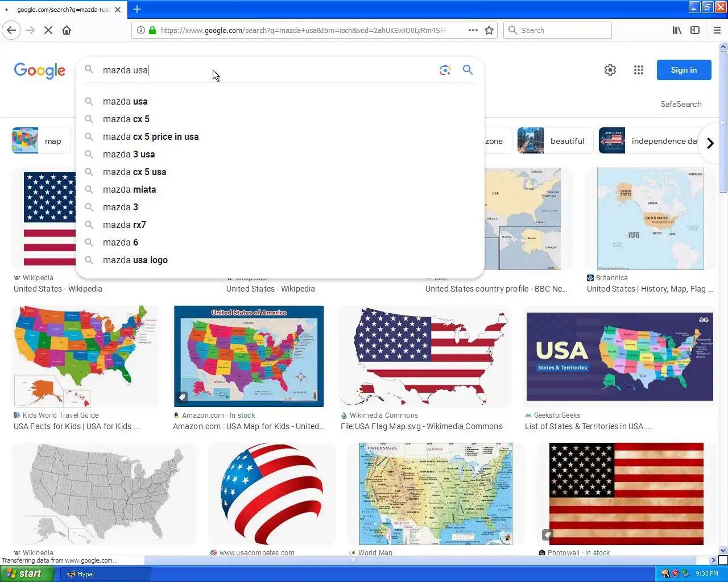Open the red shield tray icon
This screenshot has width=728, height=582.
pyautogui.click(x=675, y=573)
